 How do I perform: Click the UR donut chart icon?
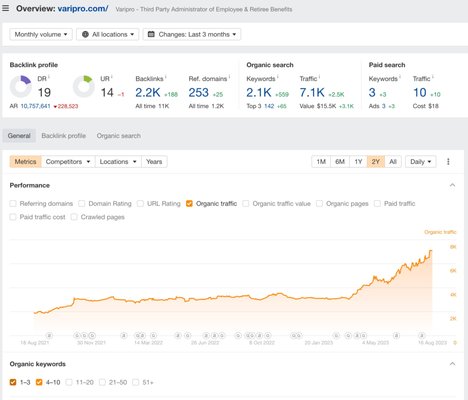point(84,86)
